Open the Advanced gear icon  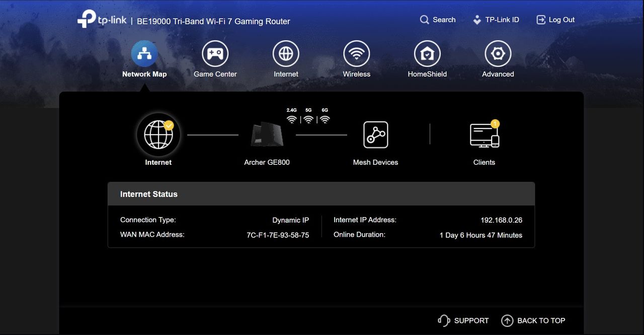pyautogui.click(x=498, y=53)
